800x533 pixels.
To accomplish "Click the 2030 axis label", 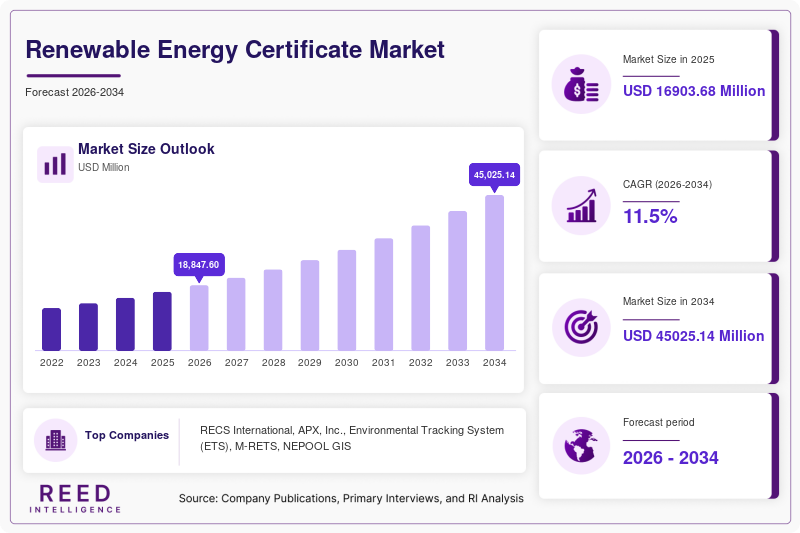I will pyautogui.click(x=347, y=363).
